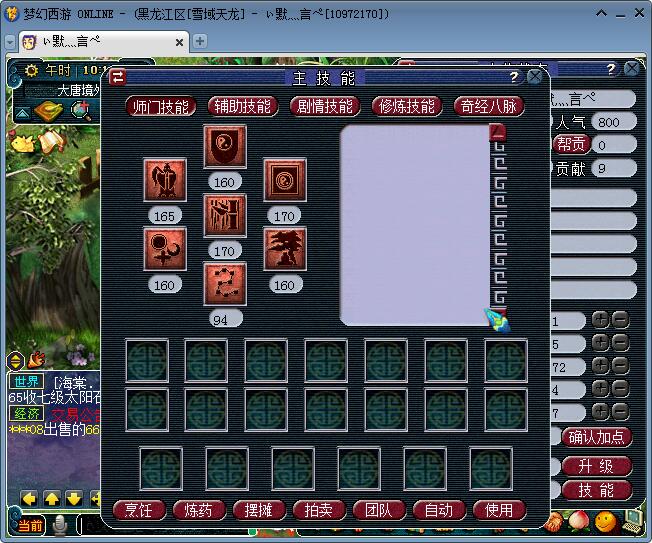Click the 使用 use button
Screen dimensions: 652x543
[x=499, y=510]
